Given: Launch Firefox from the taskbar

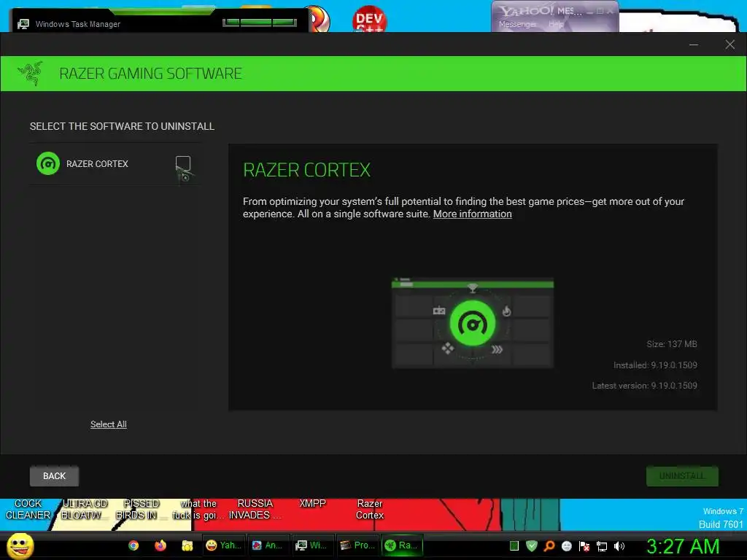Looking at the screenshot, I should pos(160,545).
